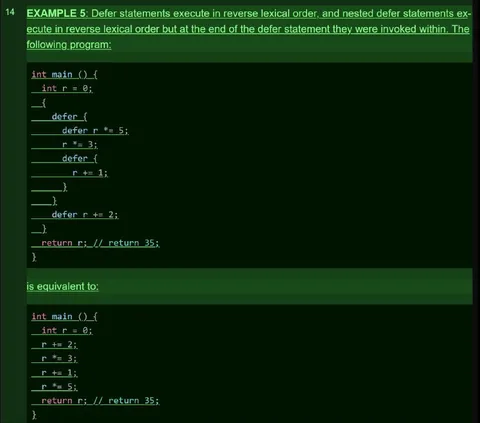Click the words 'following program:'
Image resolution: width=480 pixels, height=423 pixels.
69,44
